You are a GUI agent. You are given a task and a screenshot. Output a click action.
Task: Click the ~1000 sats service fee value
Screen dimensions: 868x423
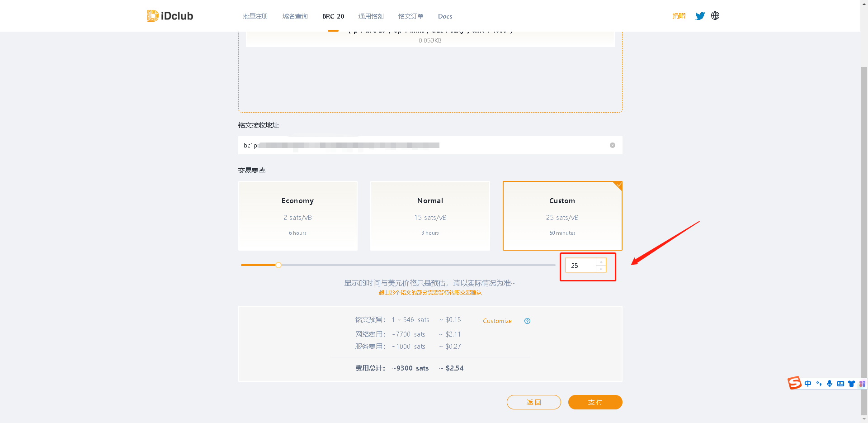click(408, 347)
